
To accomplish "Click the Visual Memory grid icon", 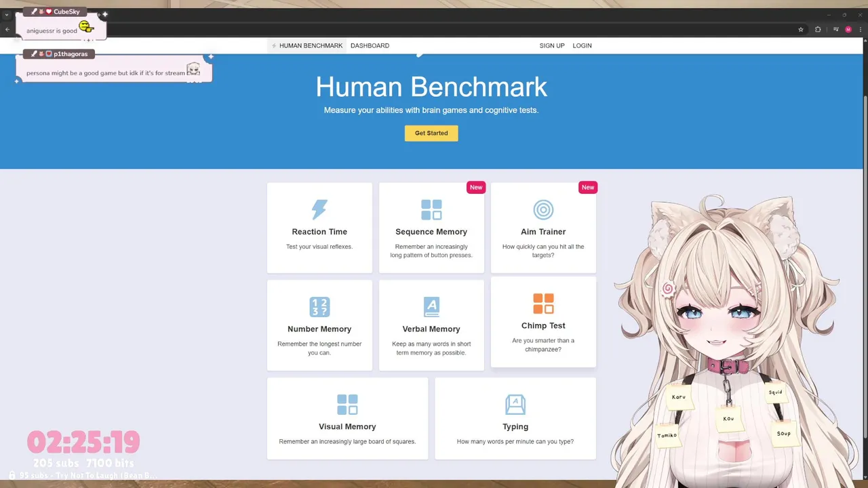I will (x=347, y=405).
